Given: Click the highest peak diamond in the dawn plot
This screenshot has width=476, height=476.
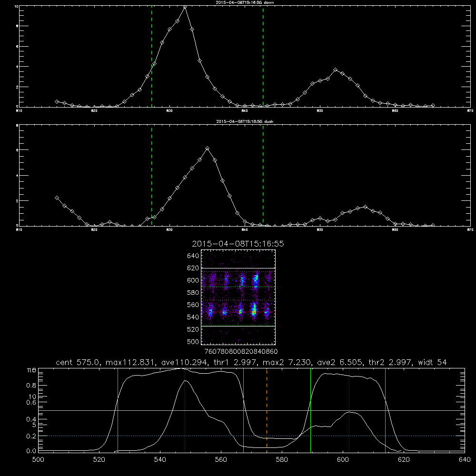Looking at the screenshot, I should 185,7.
